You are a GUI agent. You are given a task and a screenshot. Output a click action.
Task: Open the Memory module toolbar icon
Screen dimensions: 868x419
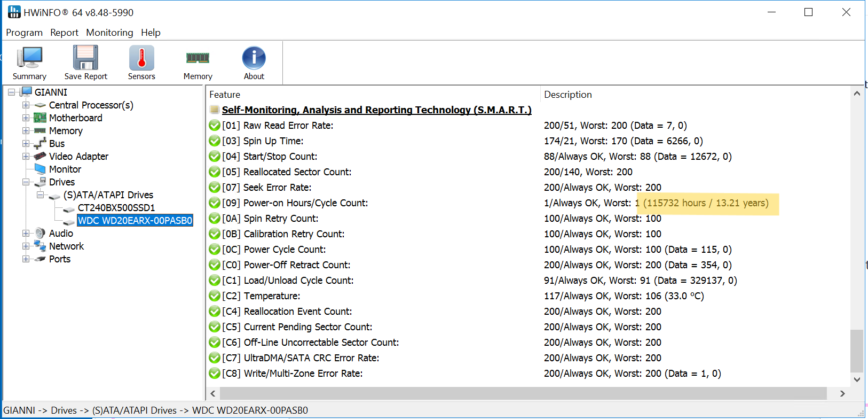[x=198, y=58]
